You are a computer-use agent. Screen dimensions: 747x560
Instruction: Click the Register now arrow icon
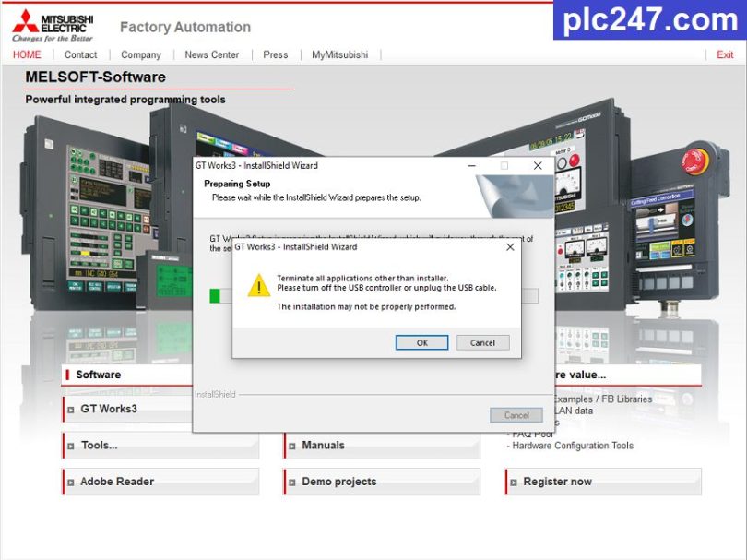coord(514,481)
